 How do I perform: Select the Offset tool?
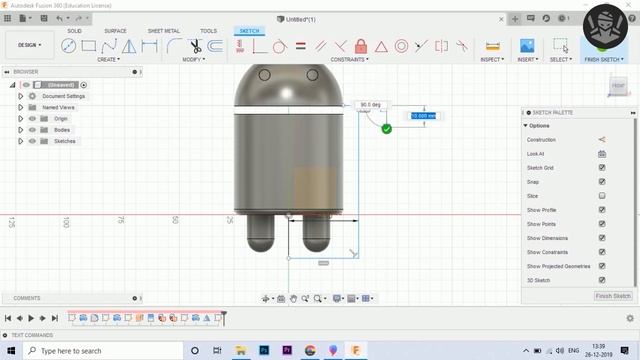(x=215, y=46)
